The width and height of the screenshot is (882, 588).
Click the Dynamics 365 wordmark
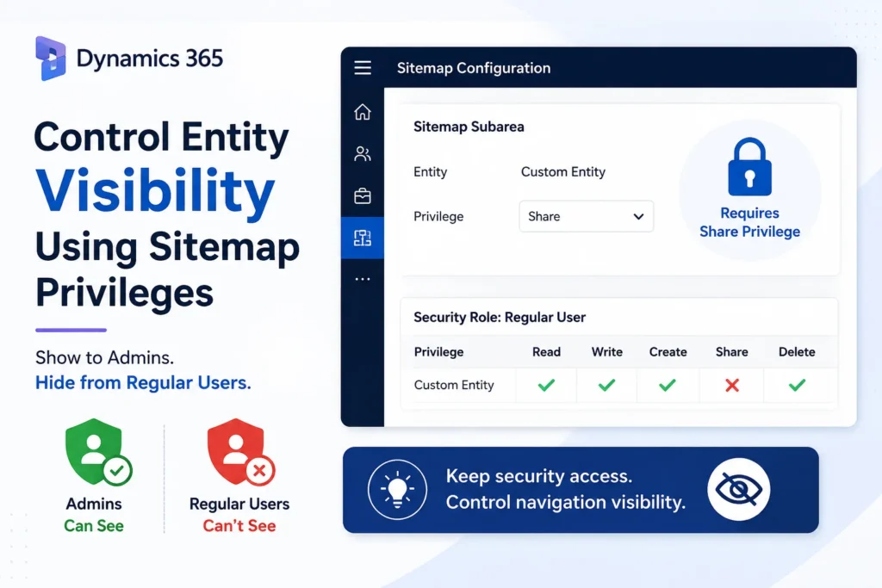pos(150,59)
